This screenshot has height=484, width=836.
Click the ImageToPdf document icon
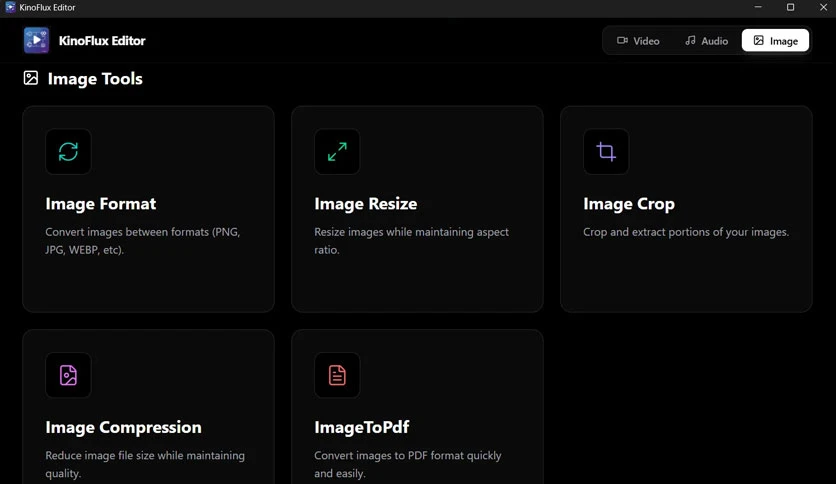tap(337, 375)
